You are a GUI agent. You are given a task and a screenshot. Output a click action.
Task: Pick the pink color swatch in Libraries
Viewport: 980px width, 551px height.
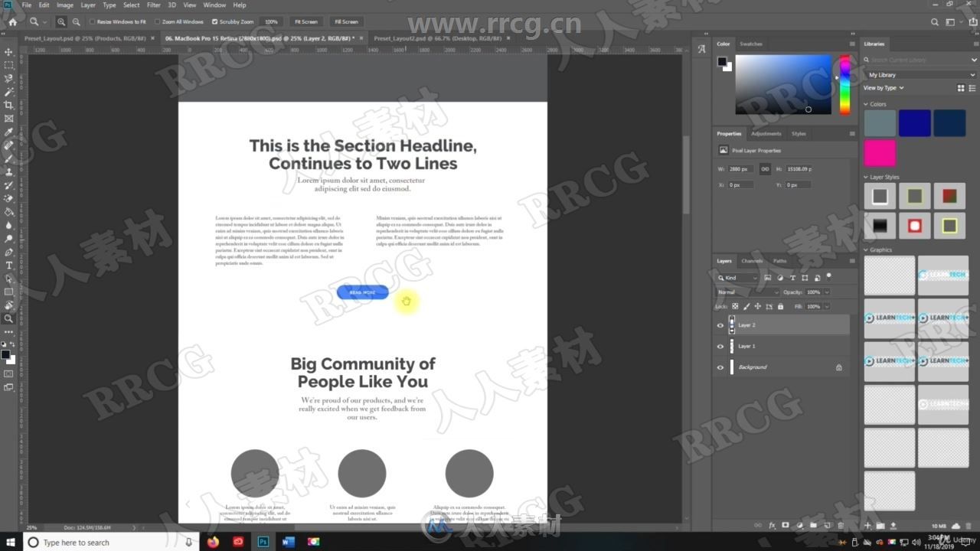click(x=880, y=153)
